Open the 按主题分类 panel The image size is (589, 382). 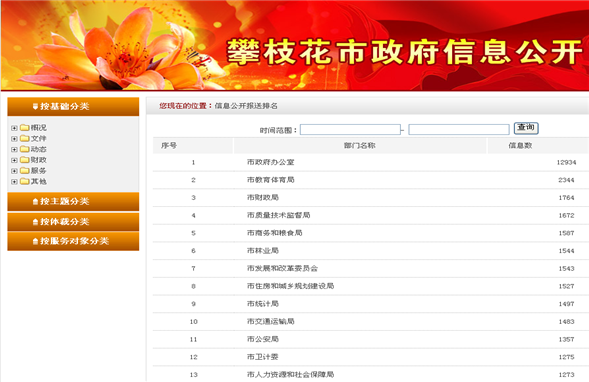click(x=73, y=202)
